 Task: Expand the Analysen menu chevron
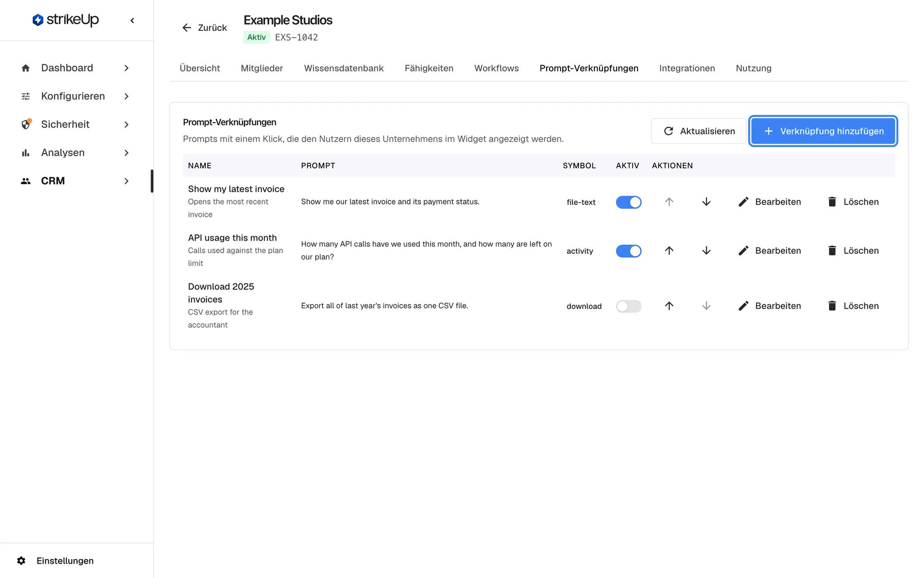tap(126, 153)
